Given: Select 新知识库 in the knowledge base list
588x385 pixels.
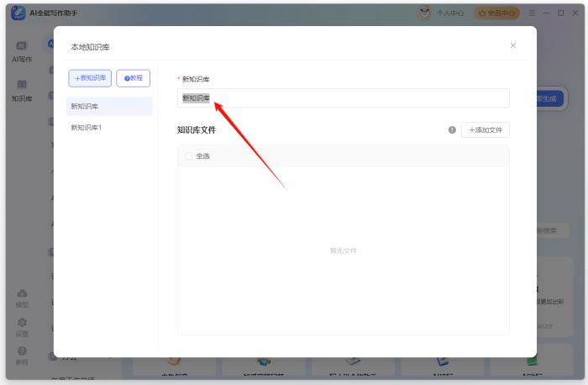Looking at the screenshot, I should pyautogui.click(x=109, y=106).
